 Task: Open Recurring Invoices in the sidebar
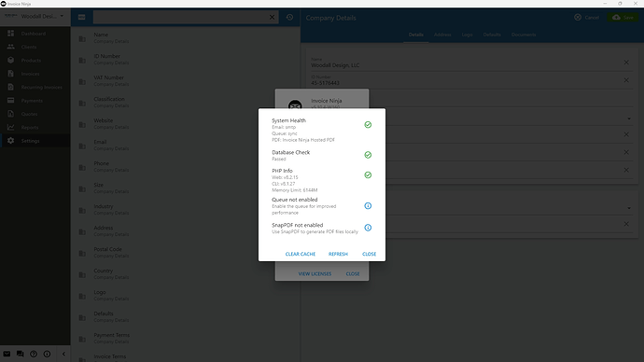pyautogui.click(x=35, y=87)
